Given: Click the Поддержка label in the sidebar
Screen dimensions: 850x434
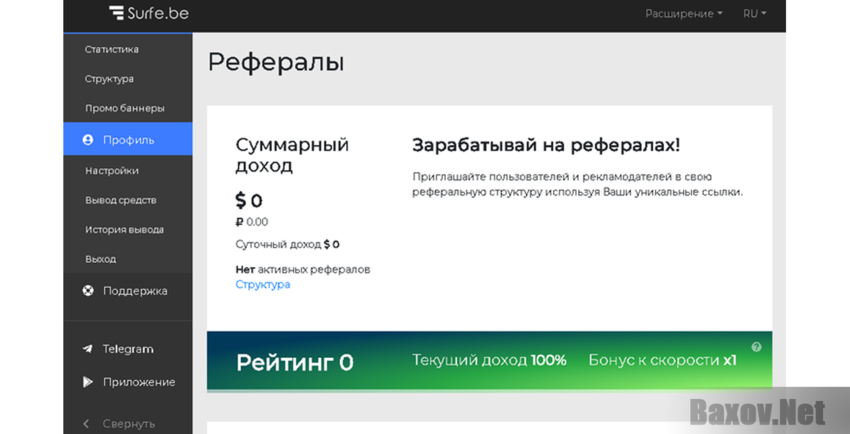Looking at the screenshot, I should pyautogui.click(x=135, y=291).
